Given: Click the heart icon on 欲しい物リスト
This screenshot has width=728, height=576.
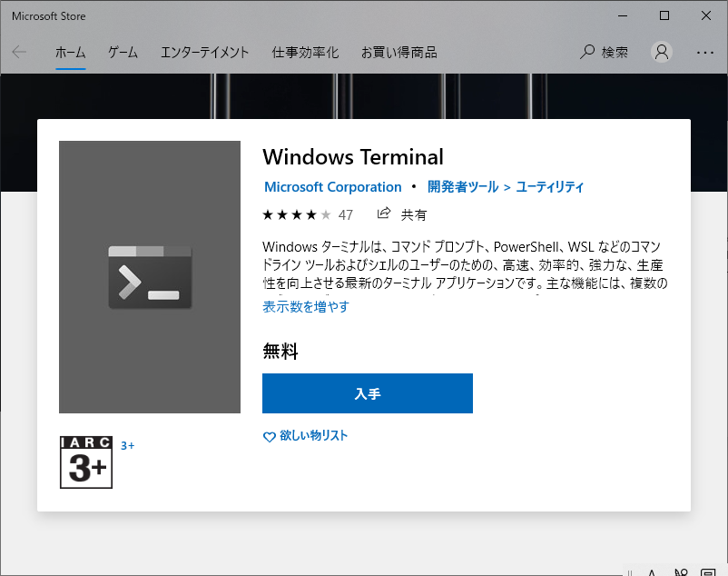Looking at the screenshot, I should coord(269,437).
